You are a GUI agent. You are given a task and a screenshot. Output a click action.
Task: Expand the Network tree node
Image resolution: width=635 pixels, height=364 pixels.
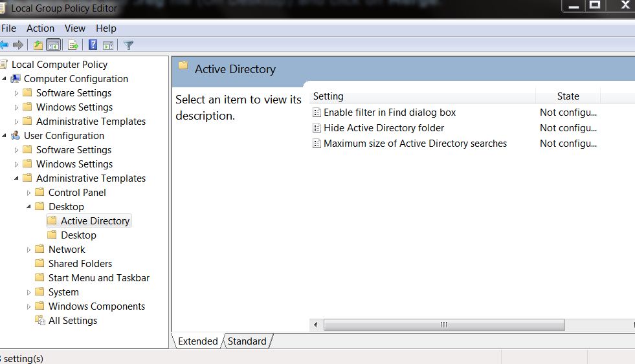point(28,250)
